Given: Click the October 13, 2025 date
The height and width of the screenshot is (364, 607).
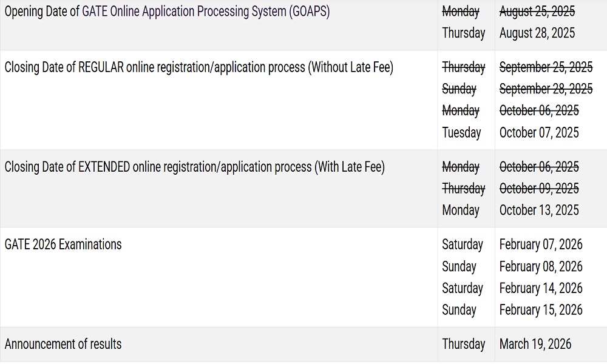Looking at the screenshot, I should (x=539, y=210).
